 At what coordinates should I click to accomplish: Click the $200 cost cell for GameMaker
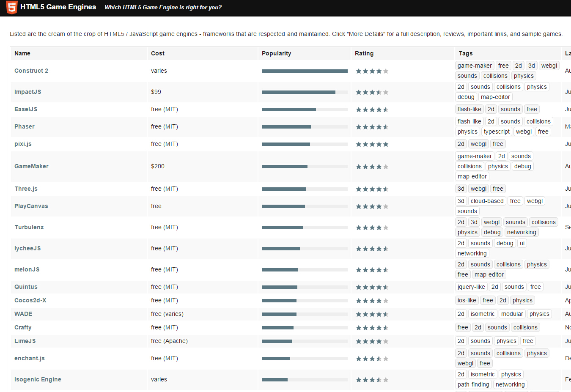(158, 166)
